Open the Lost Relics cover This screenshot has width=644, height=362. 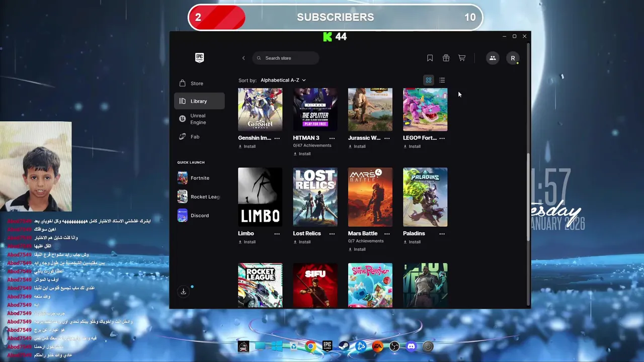[315, 197]
